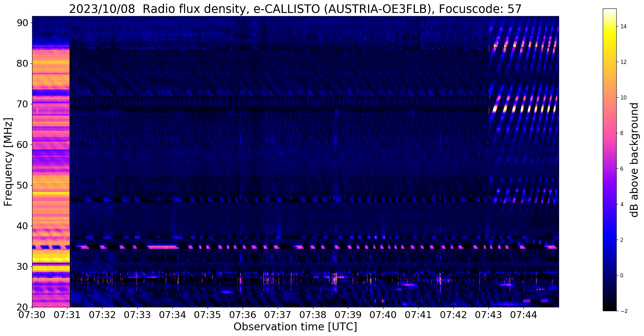
Task: Click the 07:39 time tick label
Action: (x=348, y=315)
